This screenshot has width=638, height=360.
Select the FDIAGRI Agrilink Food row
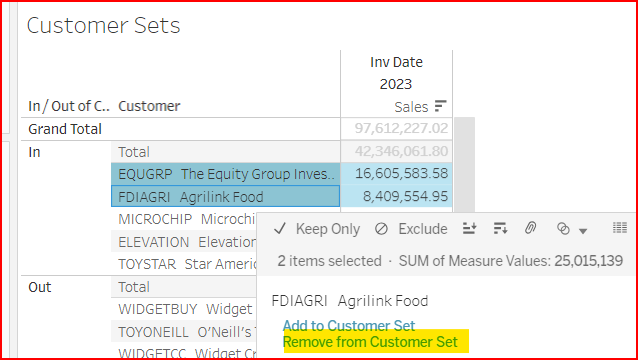pyautogui.click(x=225, y=196)
